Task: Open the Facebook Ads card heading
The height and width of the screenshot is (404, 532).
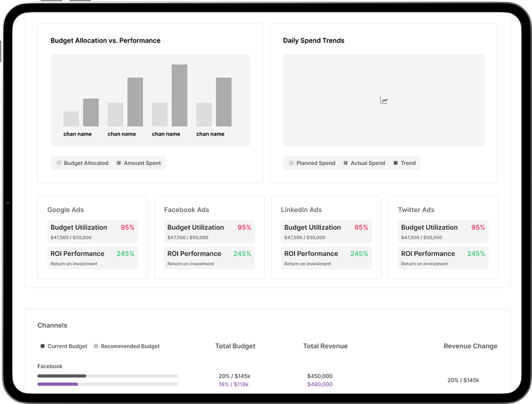Action: (x=187, y=210)
